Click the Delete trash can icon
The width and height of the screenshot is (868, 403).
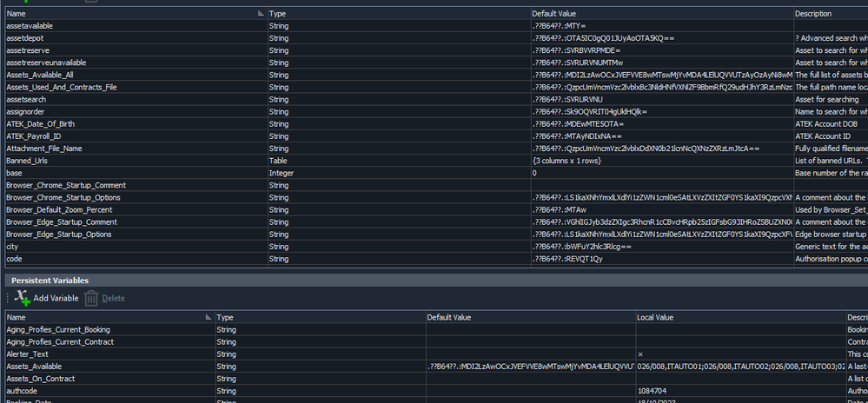[x=91, y=298]
